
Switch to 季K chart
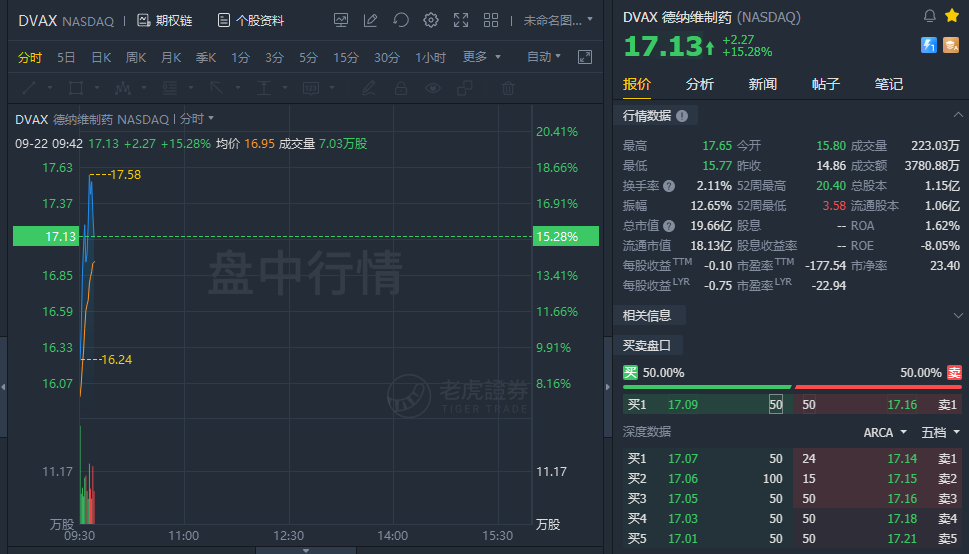(x=206, y=58)
